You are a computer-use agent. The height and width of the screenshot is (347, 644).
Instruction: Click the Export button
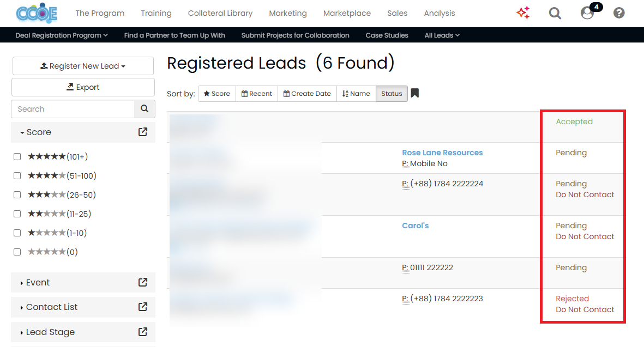tap(83, 87)
